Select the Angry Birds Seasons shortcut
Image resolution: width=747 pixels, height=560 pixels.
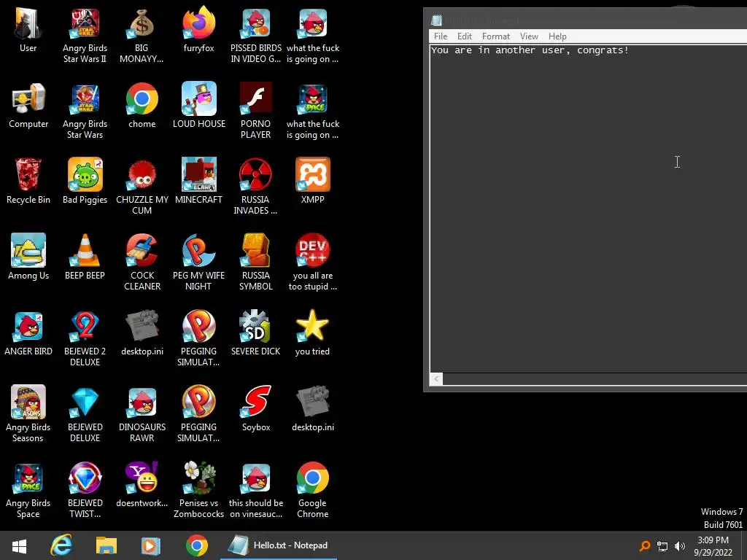point(28,414)
